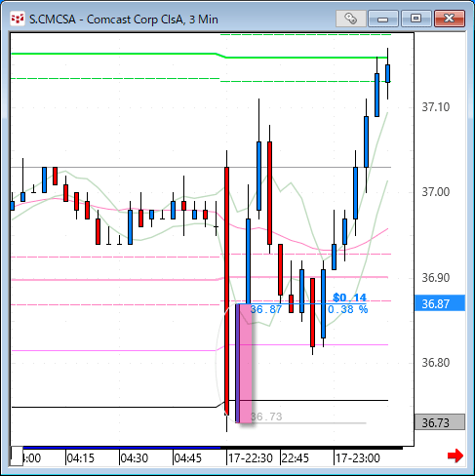
Task: Click the 36.87 blue price marker
Action: 440,303
